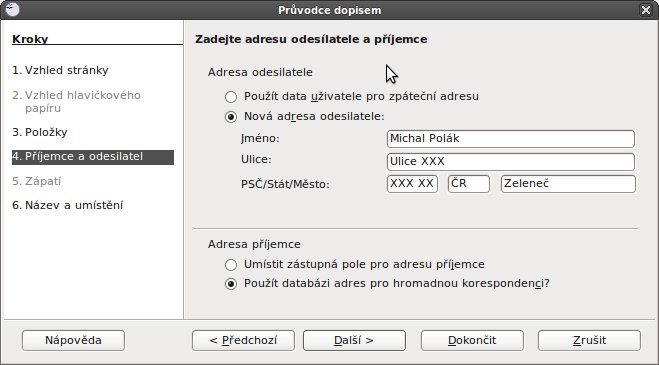This screenshot has width=659, height=365.
Task: Close the Průvodce dopisem dialog
Action: (646, 10)
